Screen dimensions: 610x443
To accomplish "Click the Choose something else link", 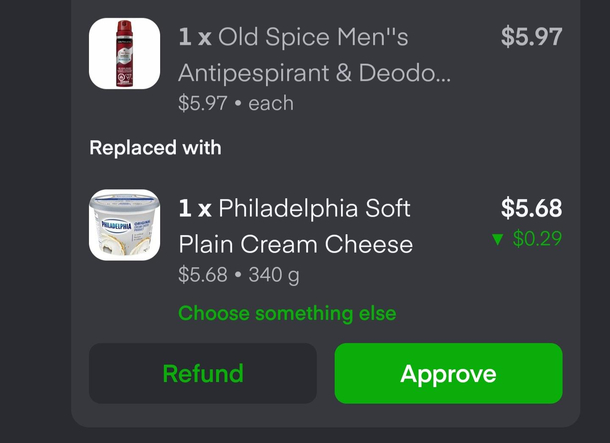I will 287,313.
